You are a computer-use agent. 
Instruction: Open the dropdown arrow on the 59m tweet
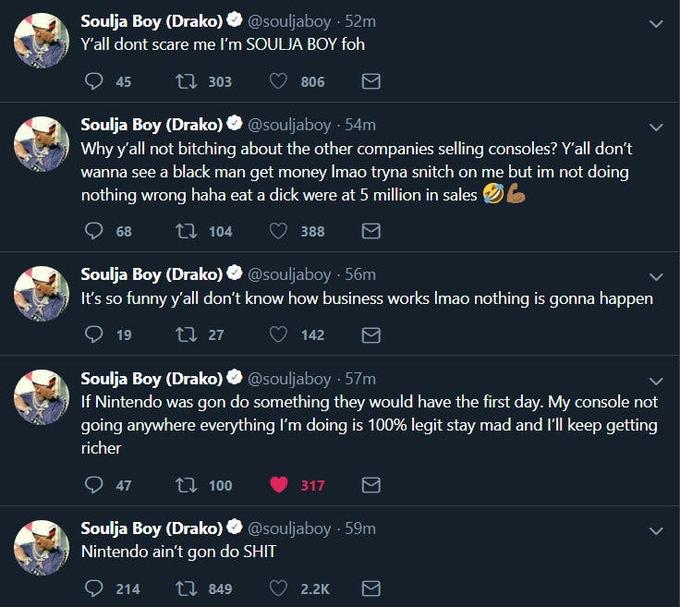(x=656, y=530)
